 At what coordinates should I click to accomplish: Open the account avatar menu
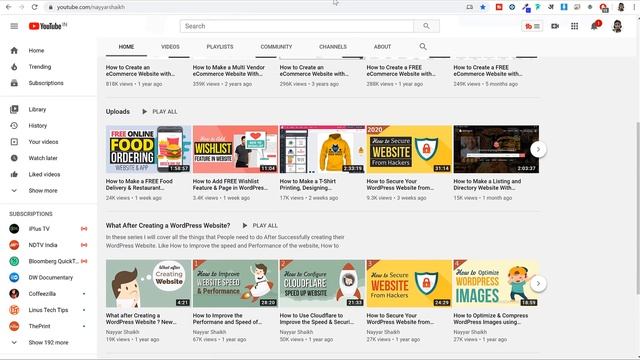point(617,27)
